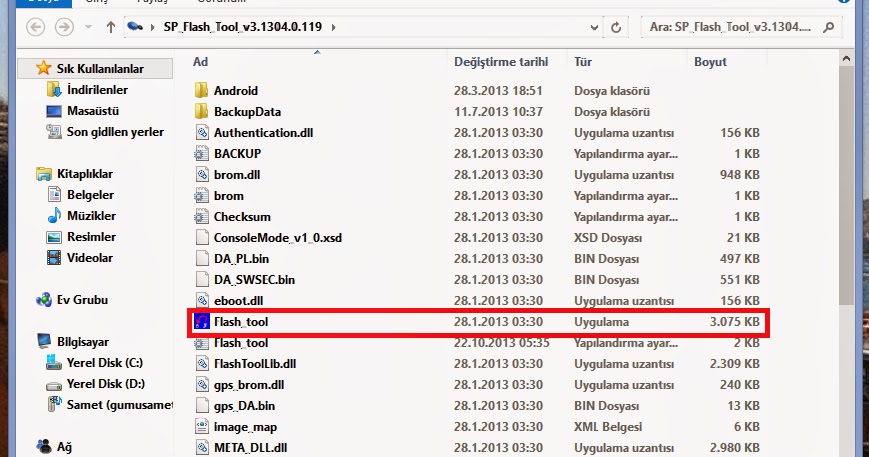The width and height of the screenshot is (869, 457).
Task: Go up one folder level
Action: pos(111,27)
